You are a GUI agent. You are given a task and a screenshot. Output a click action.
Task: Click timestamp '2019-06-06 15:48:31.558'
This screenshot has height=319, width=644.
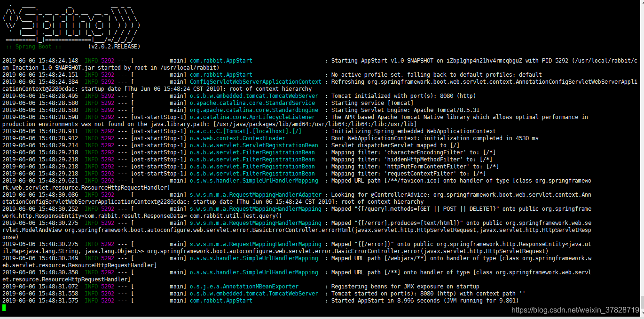click(x=40, y=294)
